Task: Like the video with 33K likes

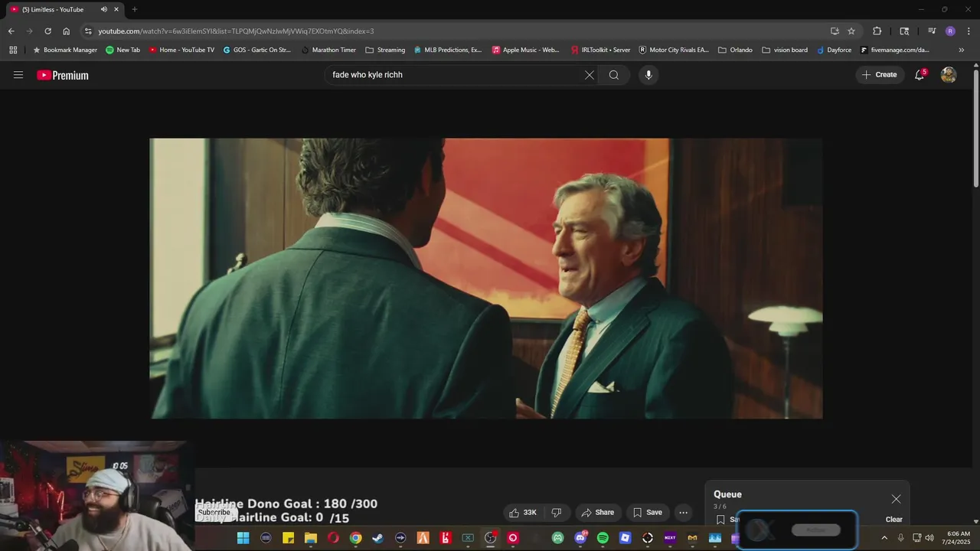Action: pos(523,513)
